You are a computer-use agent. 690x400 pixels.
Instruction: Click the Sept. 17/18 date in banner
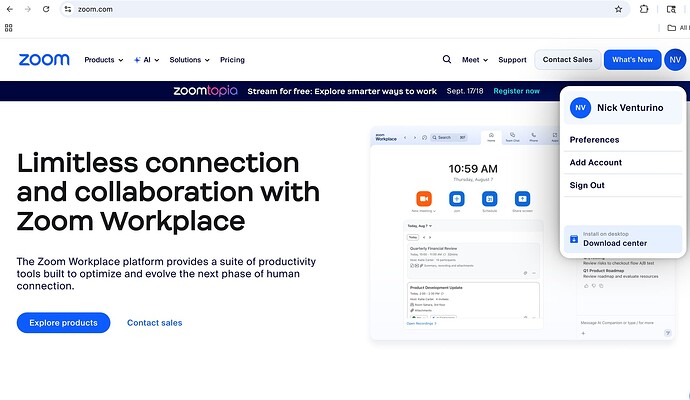tap(465, 91)
